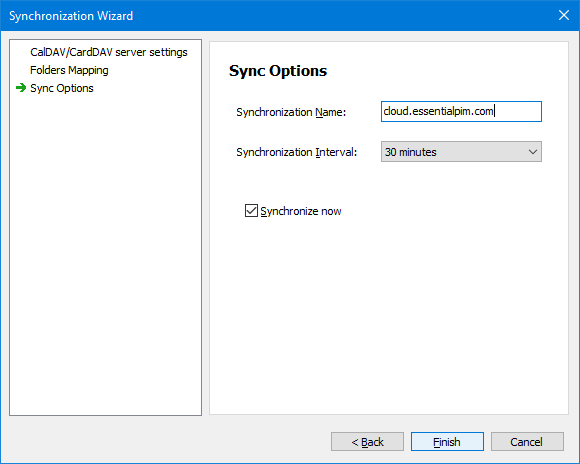Click the green arrow beside Sync Options
The height and width of the screenshot is (464, 580).
pos(21,88)
